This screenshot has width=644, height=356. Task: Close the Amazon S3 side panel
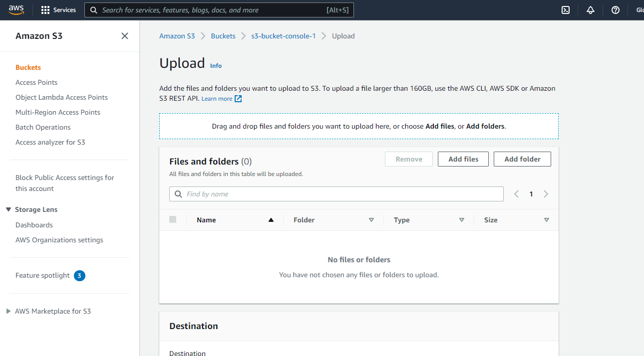(125, 36)
